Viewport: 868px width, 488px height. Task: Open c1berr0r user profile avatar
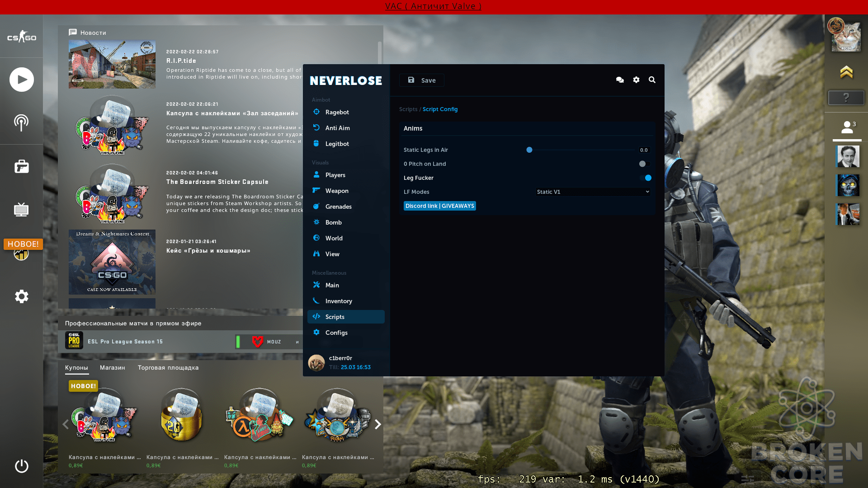click(316, 362)
